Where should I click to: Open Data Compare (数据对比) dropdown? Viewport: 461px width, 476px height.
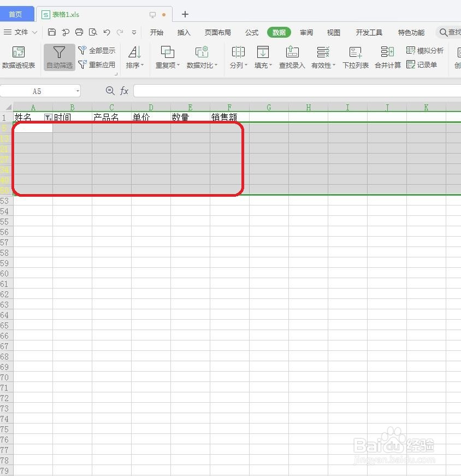pos(202,57)
